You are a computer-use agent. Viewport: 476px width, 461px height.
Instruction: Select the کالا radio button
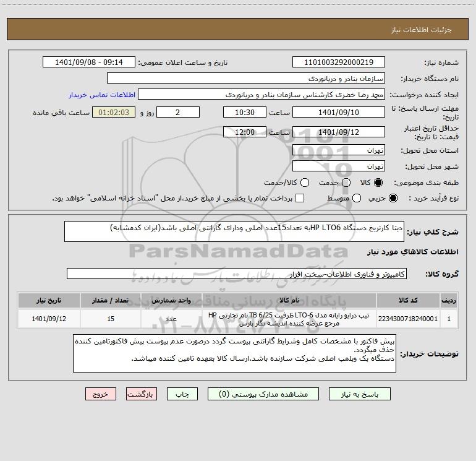click(x=378, y=183)
